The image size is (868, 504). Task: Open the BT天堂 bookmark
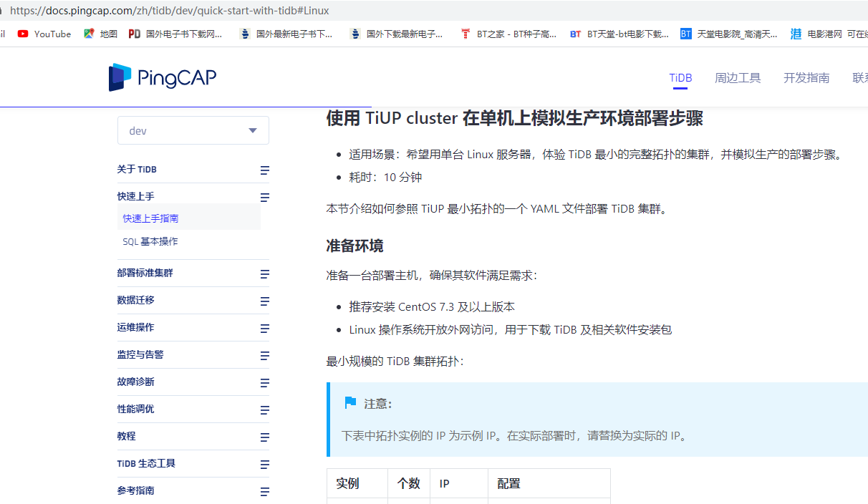point(619,34)
